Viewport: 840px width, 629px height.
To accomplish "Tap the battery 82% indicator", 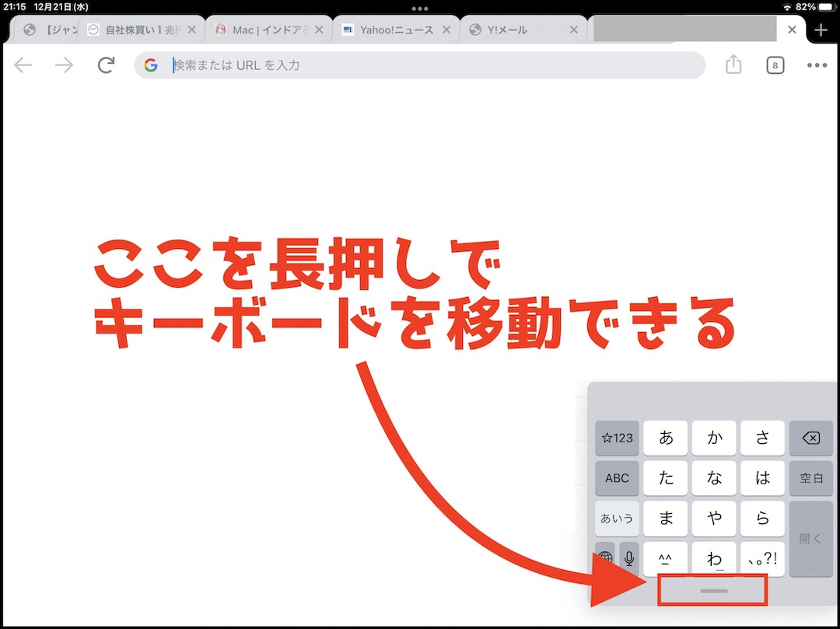I will [x=815, y=8].
